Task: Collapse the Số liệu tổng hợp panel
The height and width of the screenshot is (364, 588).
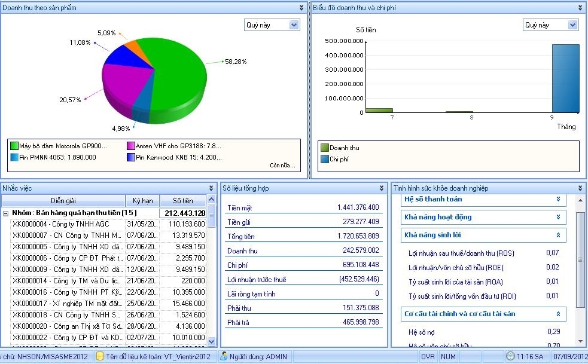Action: pos(382,188)
